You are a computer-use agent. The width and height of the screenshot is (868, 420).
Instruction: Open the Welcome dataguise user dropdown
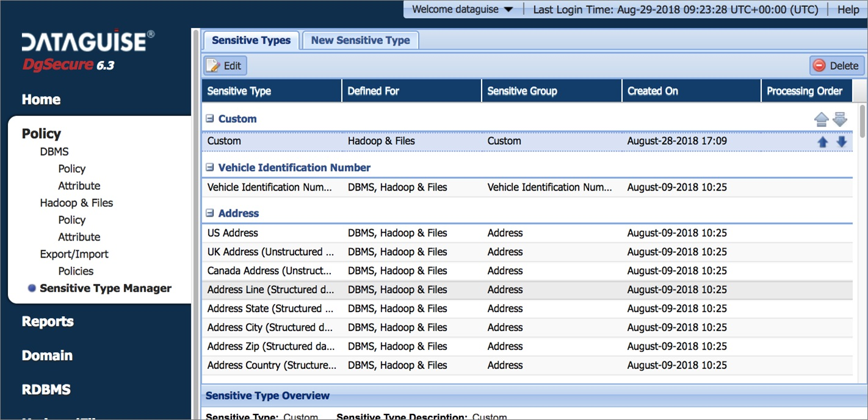(462, 9)
